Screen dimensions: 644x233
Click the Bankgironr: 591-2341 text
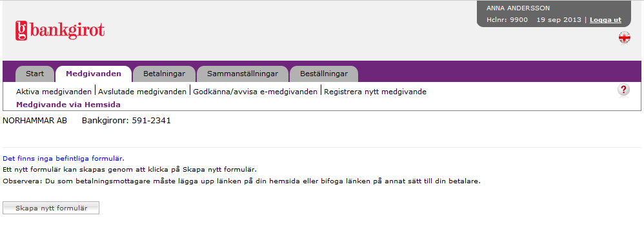pos(126,121)
